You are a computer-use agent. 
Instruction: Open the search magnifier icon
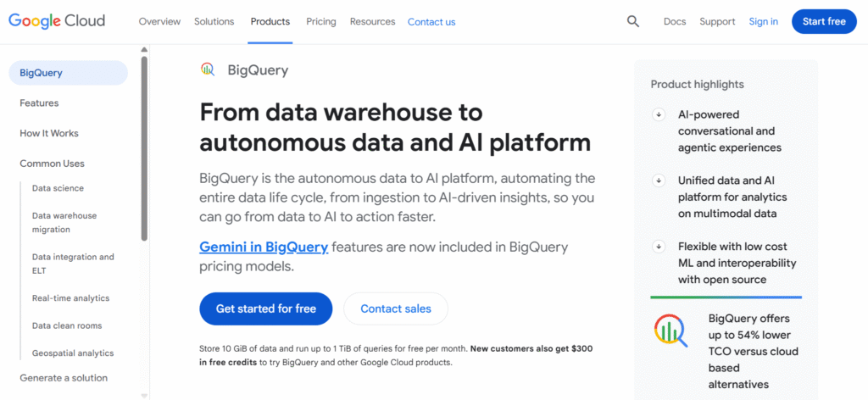tap(633, 21)
